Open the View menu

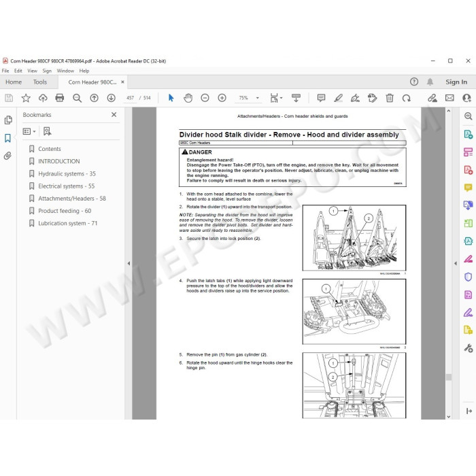tap(32, 71)
